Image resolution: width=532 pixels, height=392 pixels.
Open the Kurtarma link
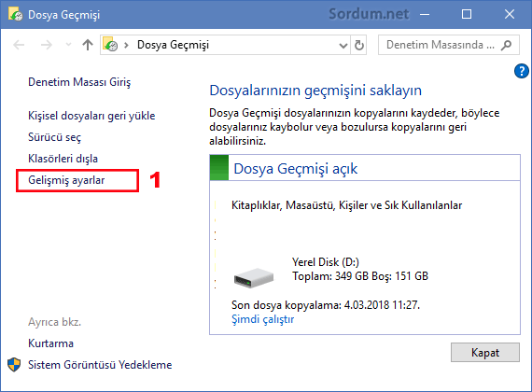point(50,343)
